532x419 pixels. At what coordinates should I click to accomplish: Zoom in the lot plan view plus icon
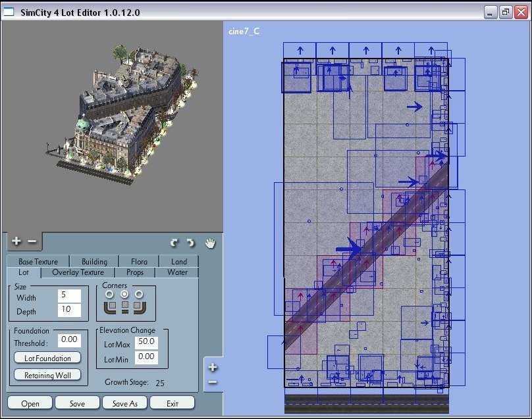[213, 367]
